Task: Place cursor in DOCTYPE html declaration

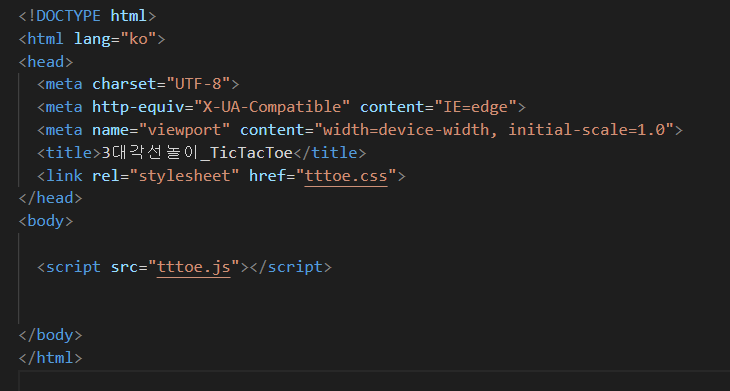Action: pos(87,16)
